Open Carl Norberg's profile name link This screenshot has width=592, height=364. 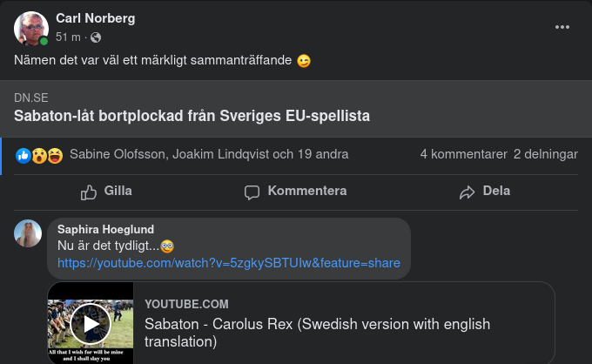tap(95, 18)
